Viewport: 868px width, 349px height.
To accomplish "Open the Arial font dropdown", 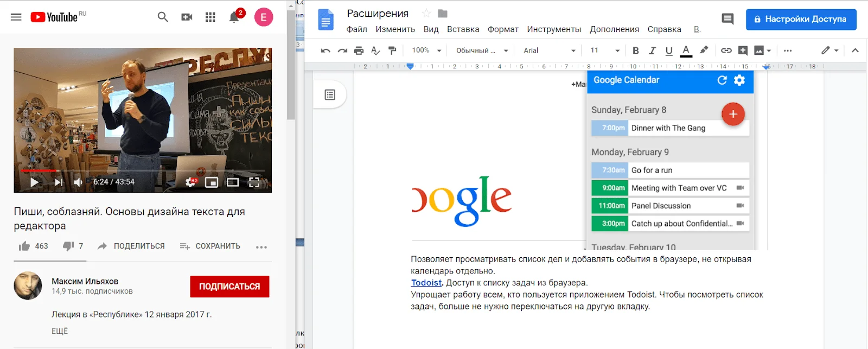I will 549,50.
